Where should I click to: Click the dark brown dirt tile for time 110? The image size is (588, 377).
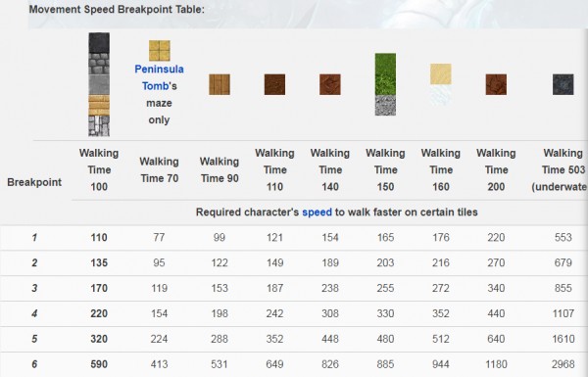pyautogui.click(x=274, y=84)
